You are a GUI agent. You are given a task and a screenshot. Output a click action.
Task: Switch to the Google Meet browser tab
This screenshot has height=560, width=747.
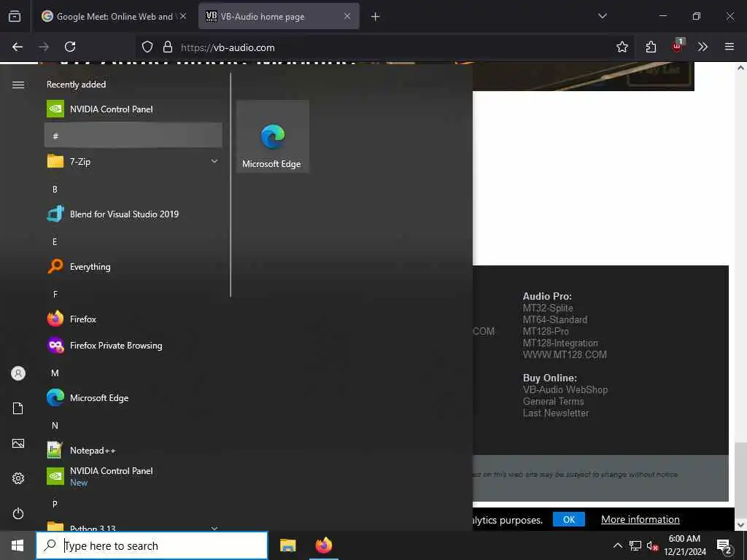(x=115, y=16)
